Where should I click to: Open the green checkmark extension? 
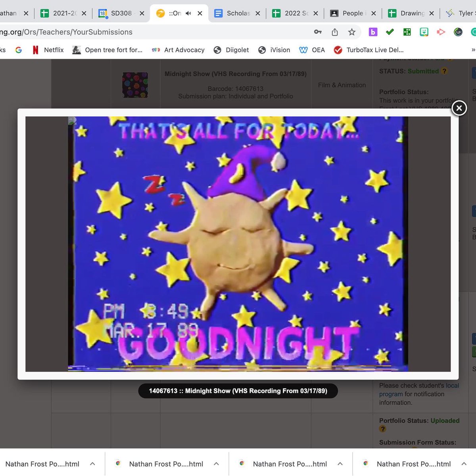click(390, 32)
